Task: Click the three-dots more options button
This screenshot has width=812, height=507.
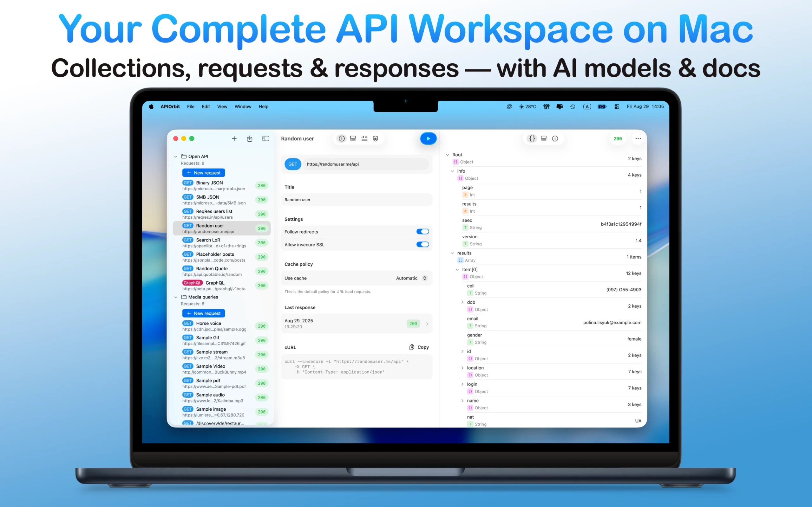Action: click(x=638, y=138)
